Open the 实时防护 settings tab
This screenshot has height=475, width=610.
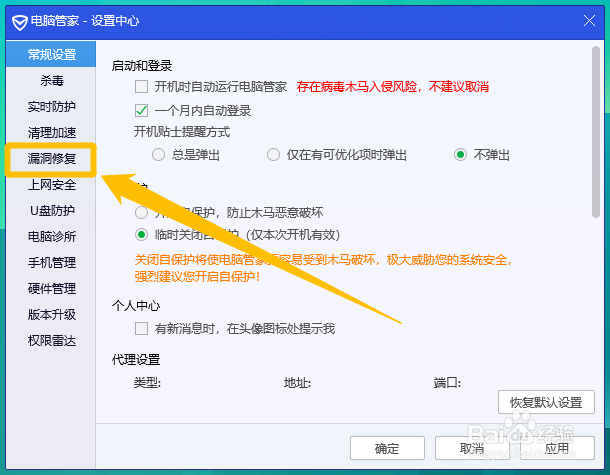(51, 107)
